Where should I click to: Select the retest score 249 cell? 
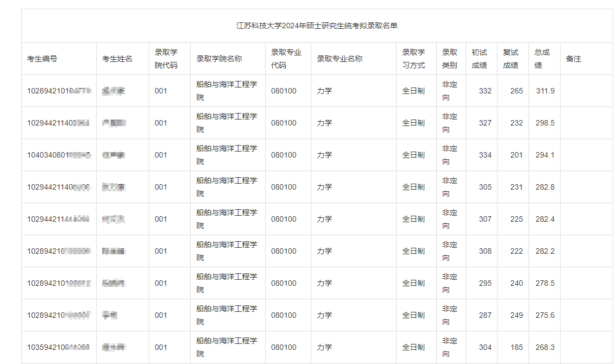(516, 315)
